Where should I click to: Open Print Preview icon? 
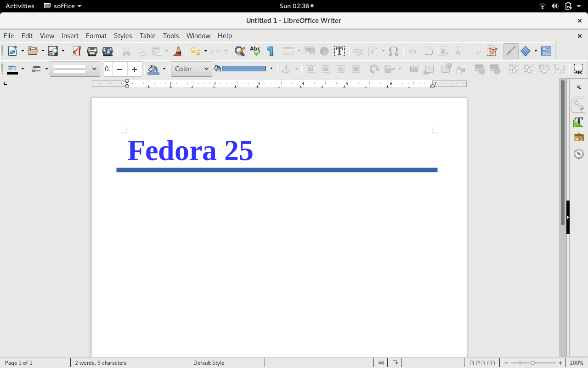tap(107, 51)
